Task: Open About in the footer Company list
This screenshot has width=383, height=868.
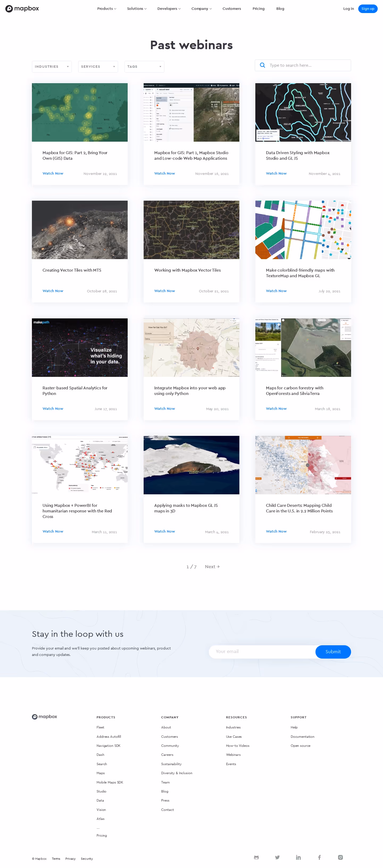Action: coord(166,727)
